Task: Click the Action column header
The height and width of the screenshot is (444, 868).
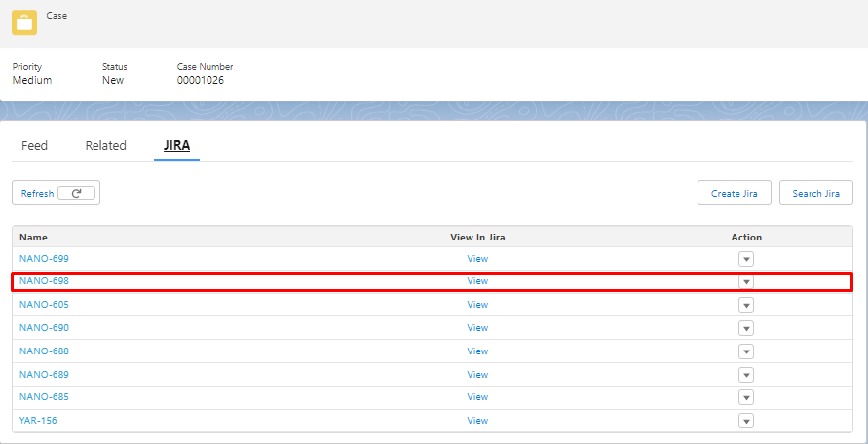Action: (x=746, y=237)
